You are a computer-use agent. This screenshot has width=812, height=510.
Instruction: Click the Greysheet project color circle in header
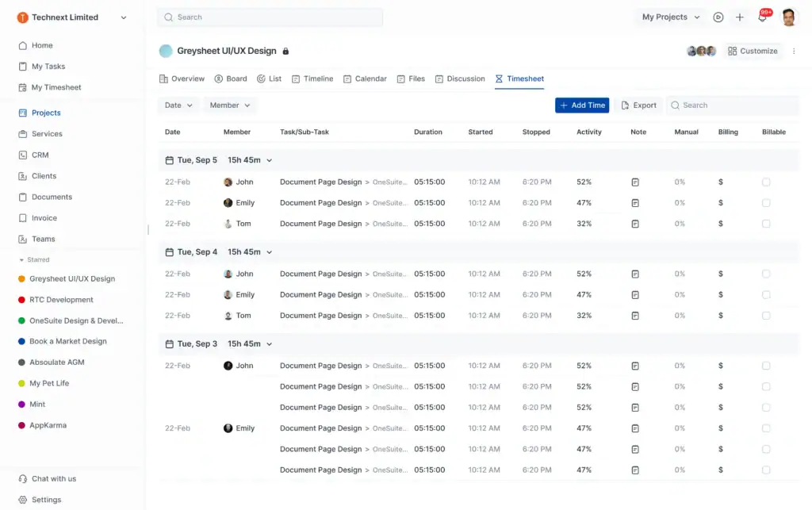[166, 51]
